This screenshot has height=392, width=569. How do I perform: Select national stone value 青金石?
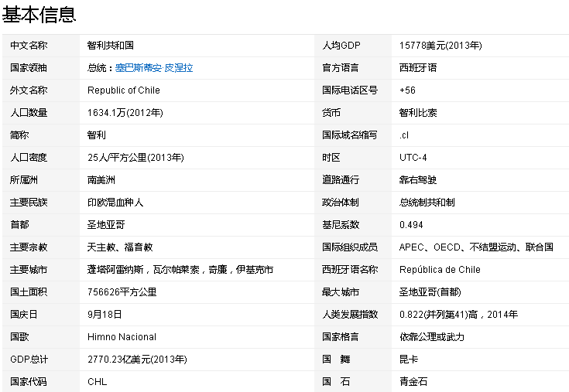[413, 382]
